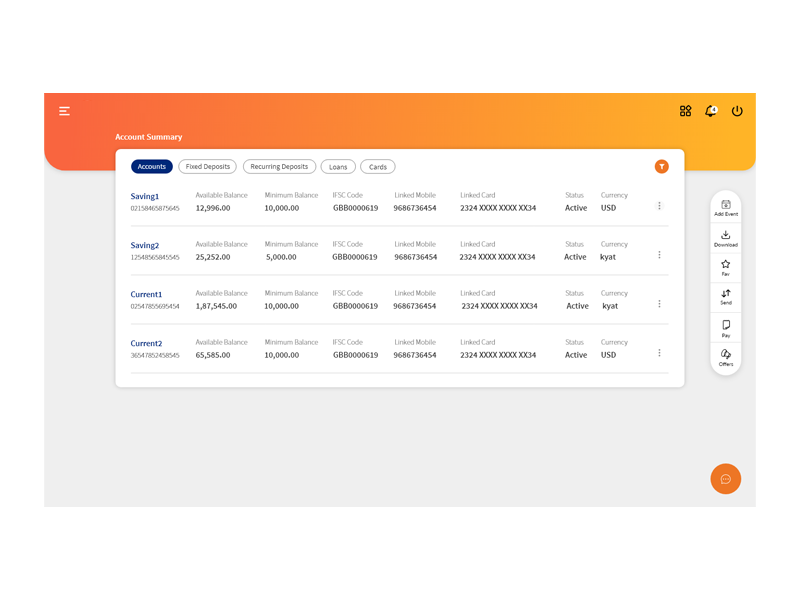The height and width of the screenshot is (600, 800).
Task: Open the Loans tab
Action: pos(338,167)
